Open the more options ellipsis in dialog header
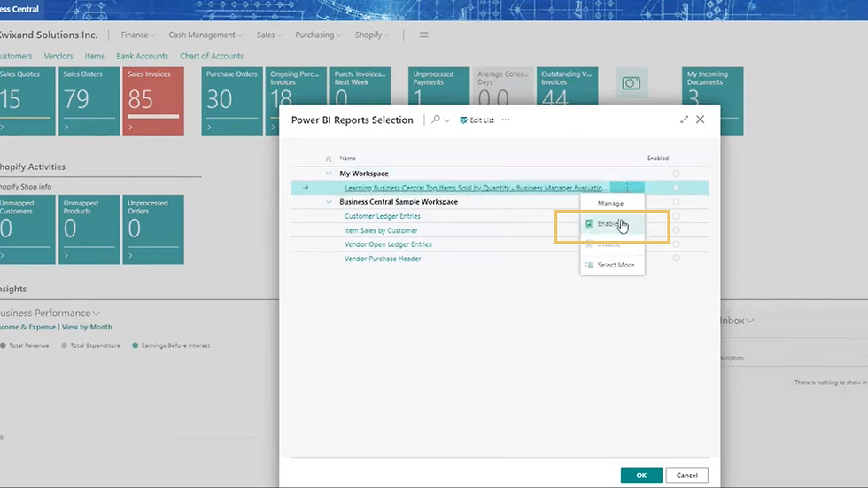Viewport: 868px width, 488px height. (x=506, y=120)
